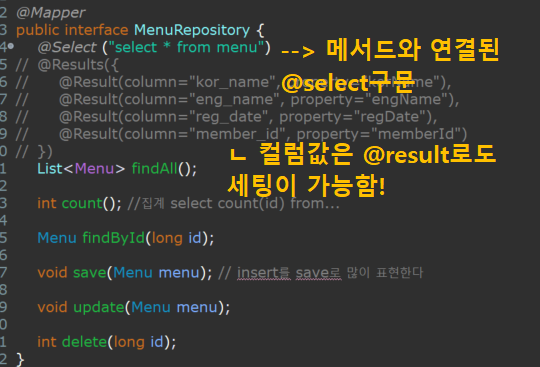Click property="engName" in commented code
540x367 pixels.
click(x=369, y=99)
